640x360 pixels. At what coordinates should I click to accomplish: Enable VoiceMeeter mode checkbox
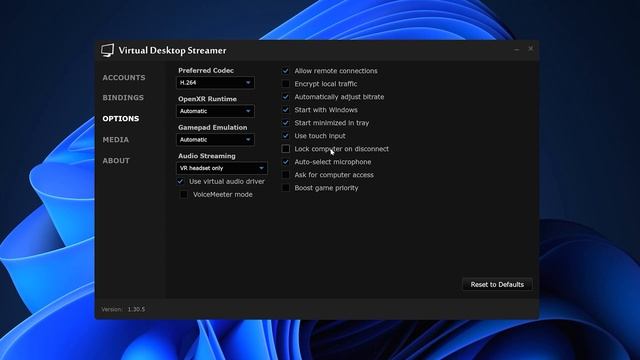tap(184, 194)
